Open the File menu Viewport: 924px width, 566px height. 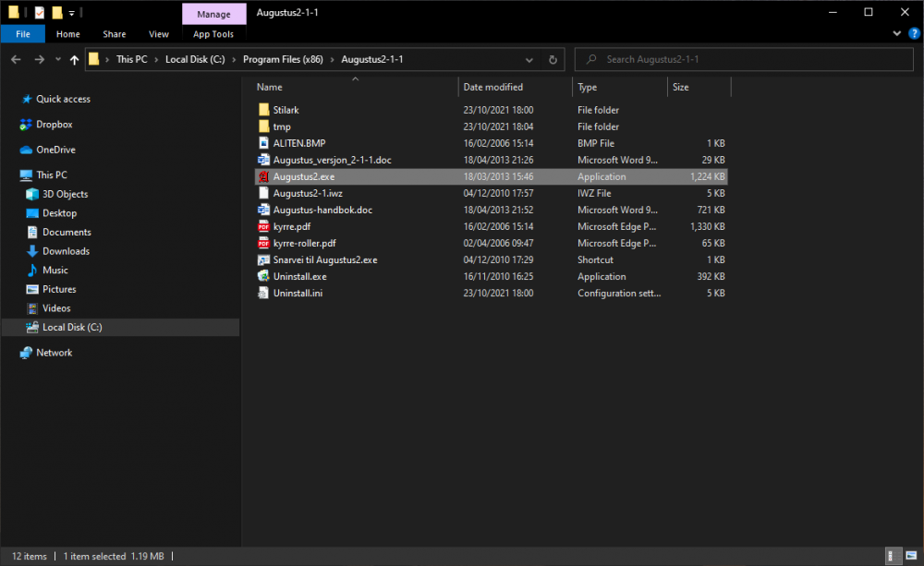23,34
